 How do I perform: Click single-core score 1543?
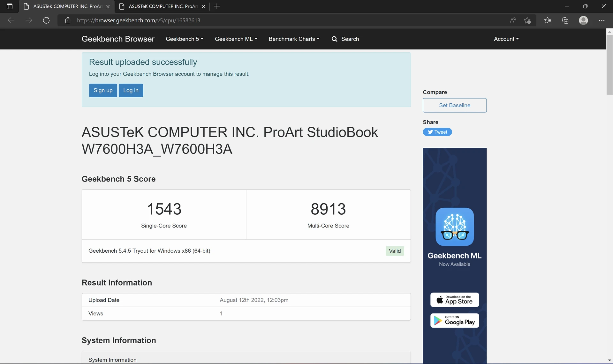(x=164, y=209)
